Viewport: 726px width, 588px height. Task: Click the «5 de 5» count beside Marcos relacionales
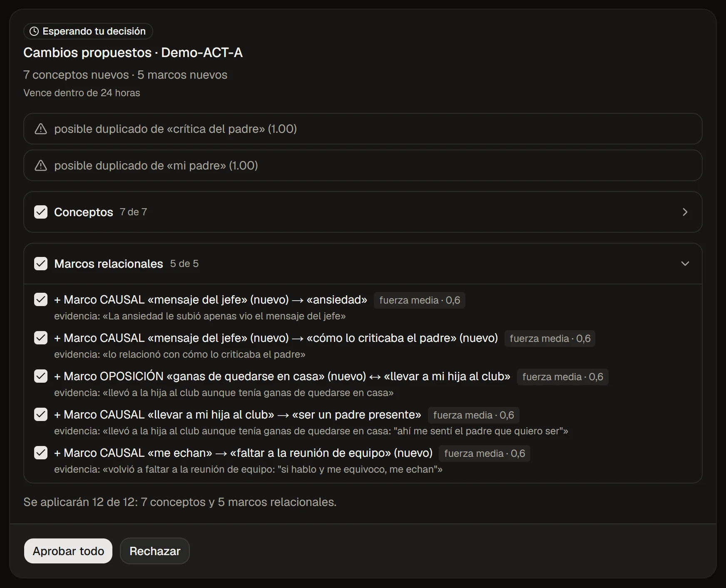184,264
